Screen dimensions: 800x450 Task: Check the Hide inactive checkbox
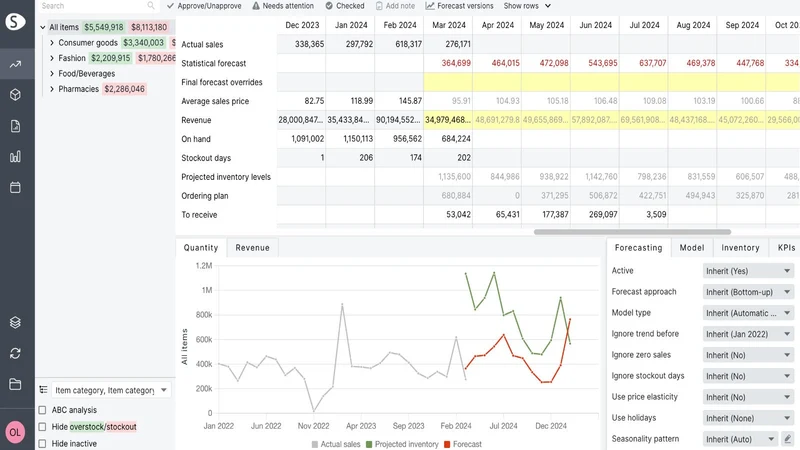(42, 443)
